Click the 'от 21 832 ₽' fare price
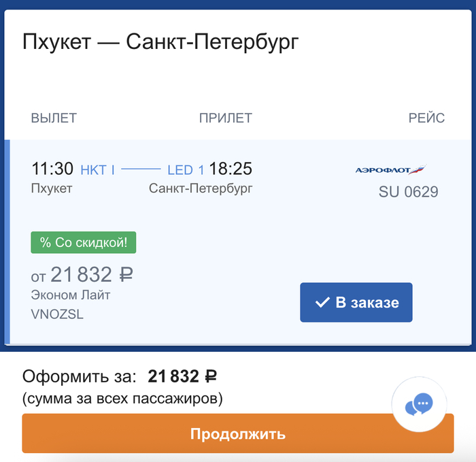 click(82, 275)
